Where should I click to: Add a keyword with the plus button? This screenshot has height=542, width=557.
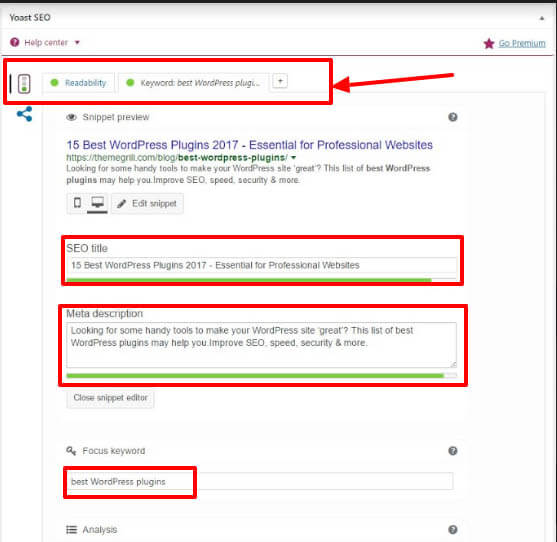tap(280, 81)
